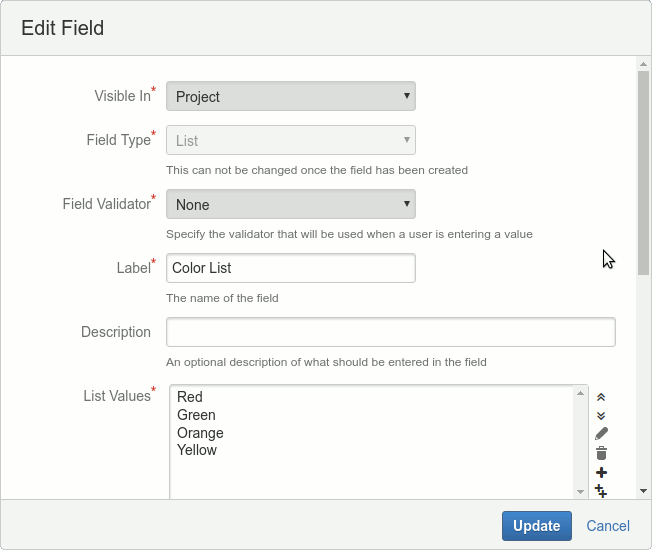Click the move up double-chevron icon
Screen dimensions: 652x550
point(601,397)
